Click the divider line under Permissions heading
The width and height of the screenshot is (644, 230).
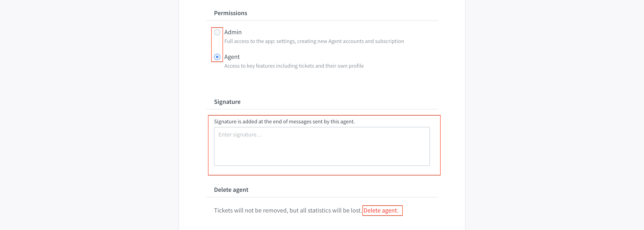pyautogui.click(x=322, y=20)
